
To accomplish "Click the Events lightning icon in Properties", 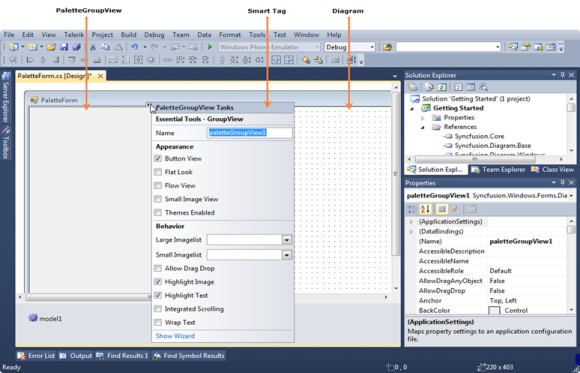I will click(x=455, y=209).
